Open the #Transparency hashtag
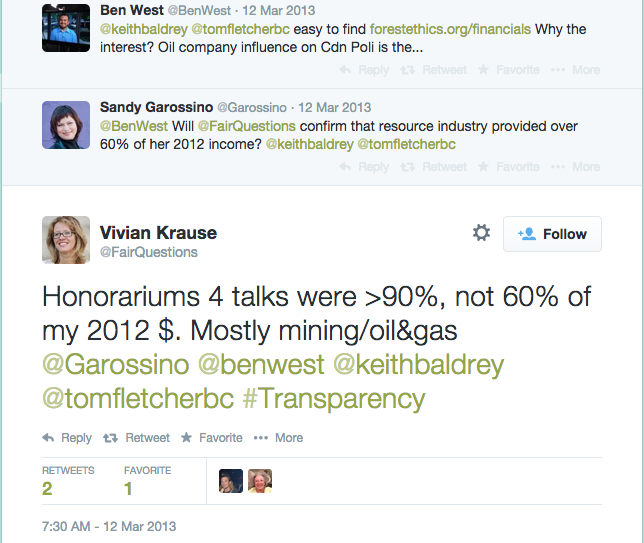 pos(334,398)
